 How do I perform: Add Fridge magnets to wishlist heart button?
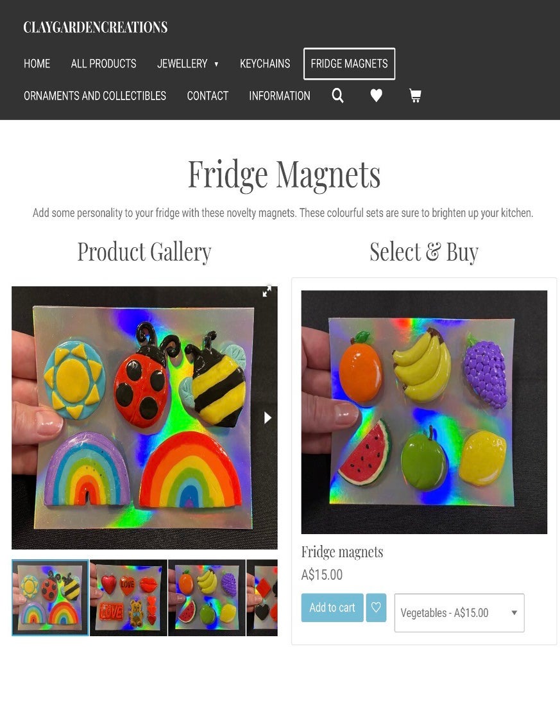click(376, 607)
